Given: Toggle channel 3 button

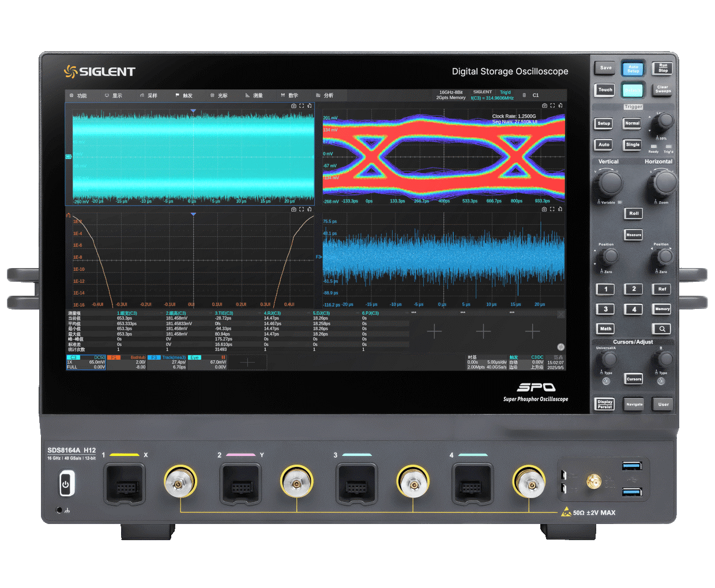Looking at the screenshot, I should [x=605, y=310].
